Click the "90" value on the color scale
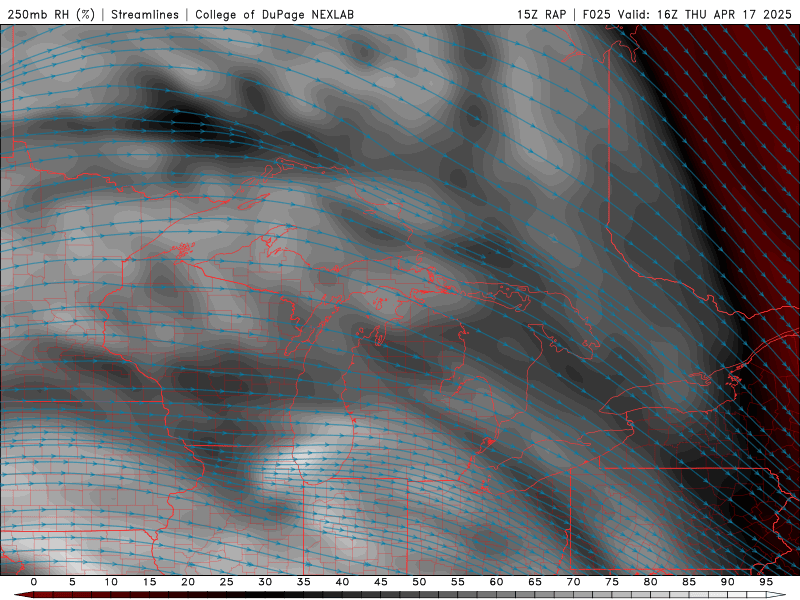Viewport: 800px width, 600px height. click(x=727, y=582)
